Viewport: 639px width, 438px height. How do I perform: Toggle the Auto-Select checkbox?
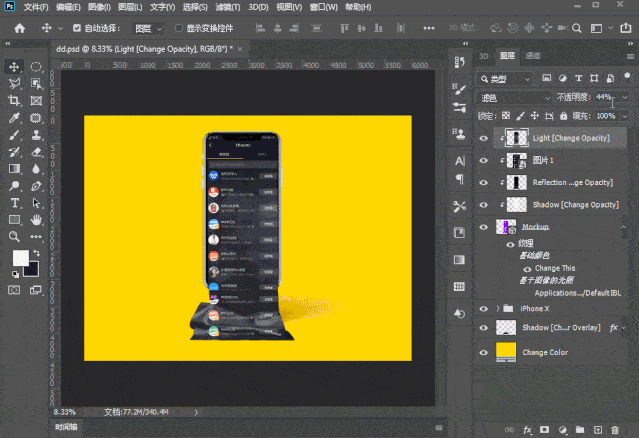click(77, 28)
